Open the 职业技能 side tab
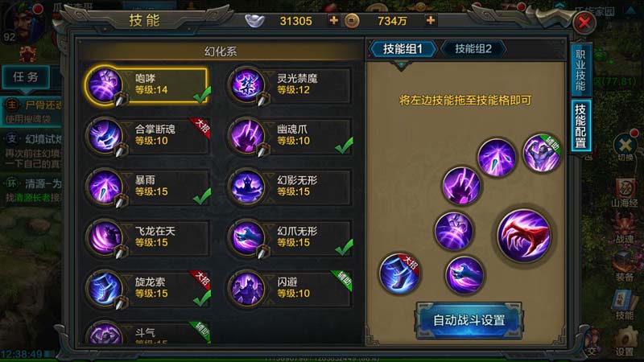This screenshot has height=362, width=644. (580, 70)
